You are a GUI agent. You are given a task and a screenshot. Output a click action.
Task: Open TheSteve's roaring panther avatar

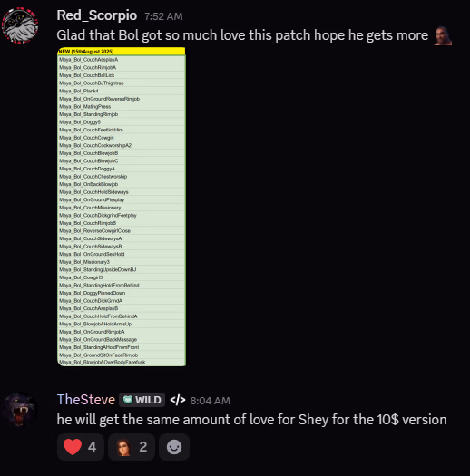pyautogui.click(x=20, y=410)
